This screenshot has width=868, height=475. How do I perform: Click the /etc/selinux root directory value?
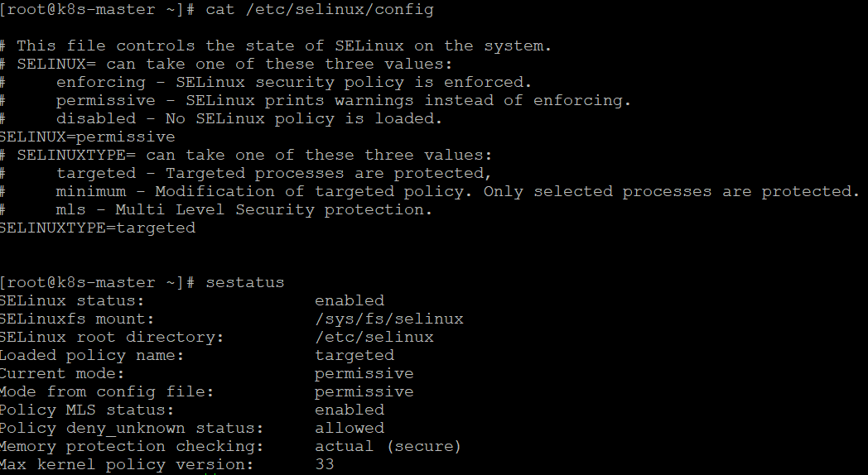click(374, 338)
